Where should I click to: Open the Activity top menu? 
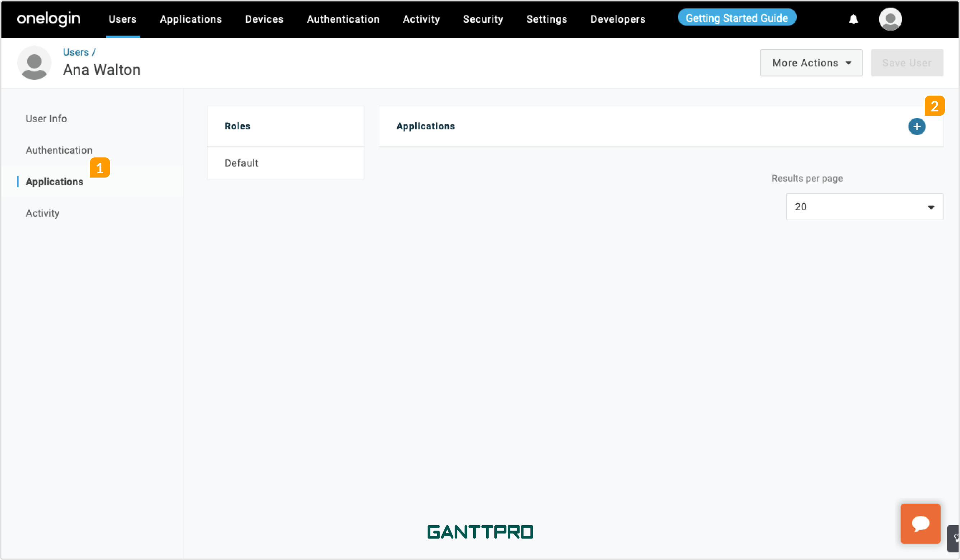(421, 19)
